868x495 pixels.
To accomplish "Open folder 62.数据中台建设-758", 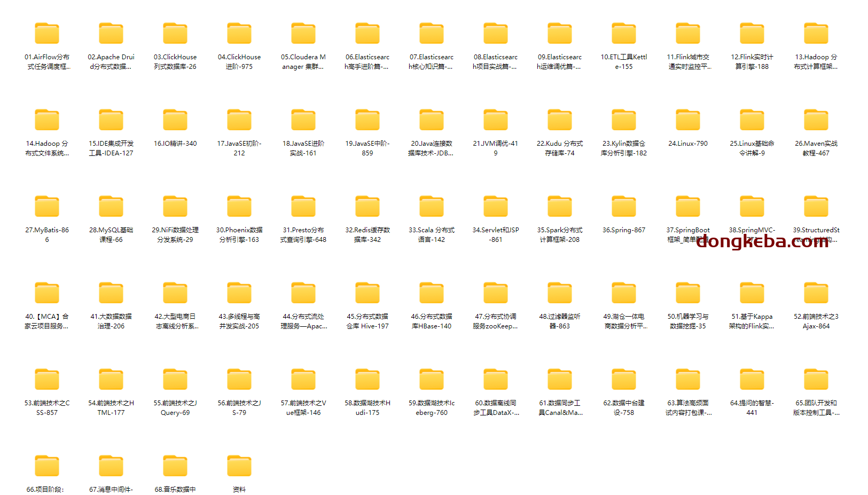I will click(624, 379).
